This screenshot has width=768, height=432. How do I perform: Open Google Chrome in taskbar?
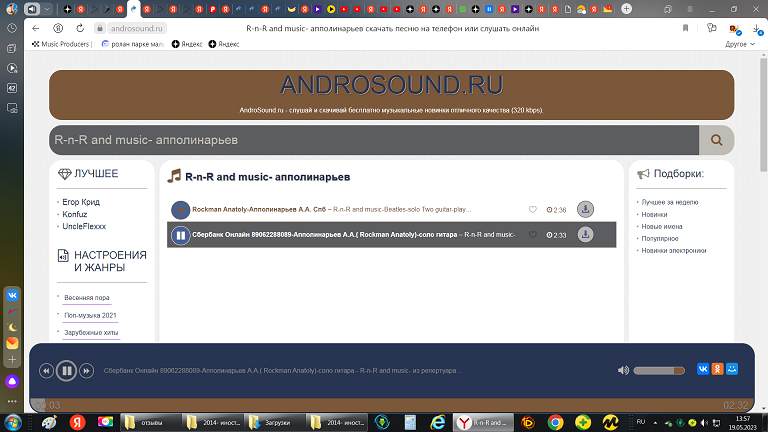point(555,422)
